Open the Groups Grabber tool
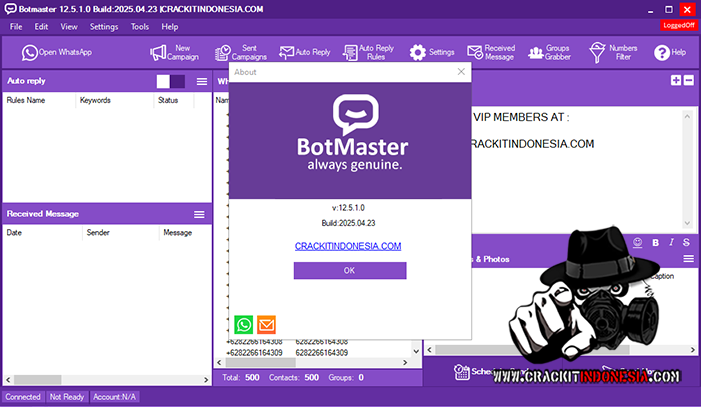Screen dimensions: 701x407 tap(552, 52)
